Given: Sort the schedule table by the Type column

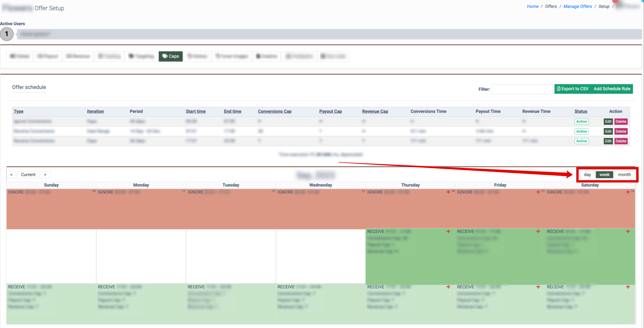Looking at the screenshot, I should [x=19, y=111].
